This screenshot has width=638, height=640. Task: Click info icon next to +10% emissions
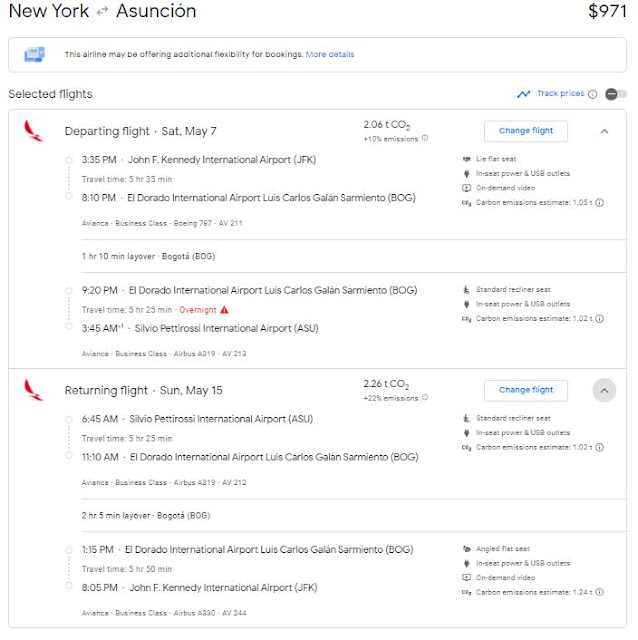click(425, 138)
